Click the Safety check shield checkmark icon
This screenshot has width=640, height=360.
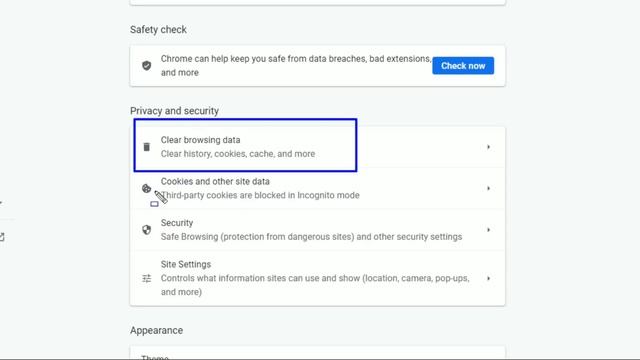pos(147,66)
